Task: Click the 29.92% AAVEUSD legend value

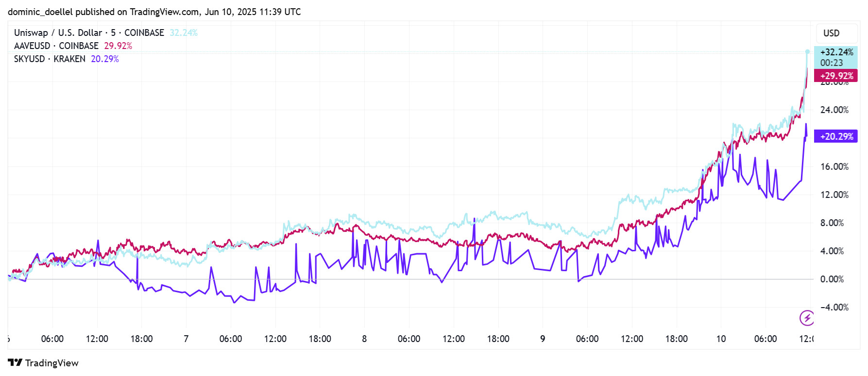Action: coord(118,46)
